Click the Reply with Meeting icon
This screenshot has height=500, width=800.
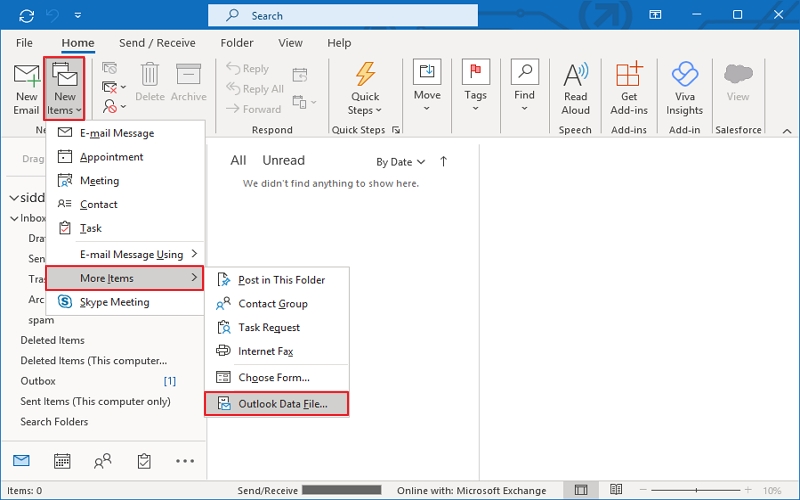(x=300, y=75)
